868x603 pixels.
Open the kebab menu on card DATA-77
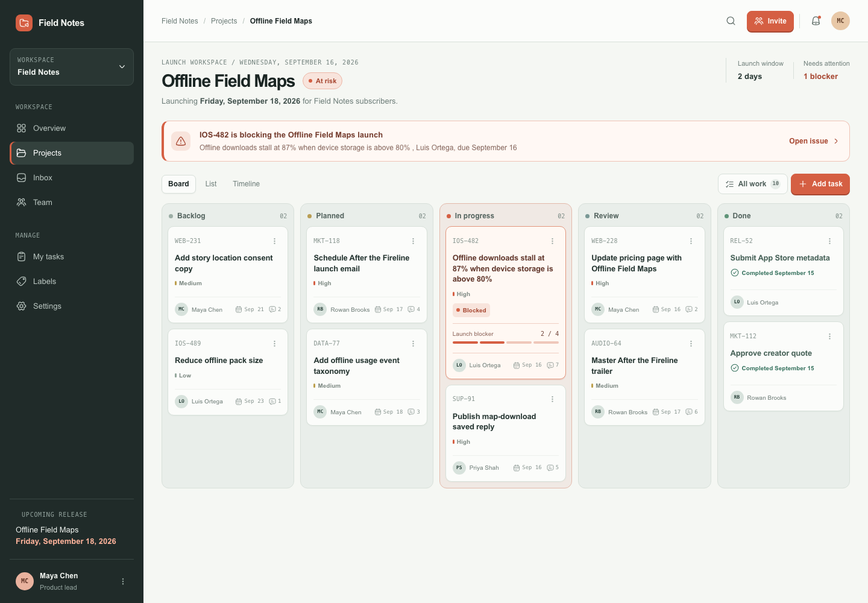pos(413,344)
